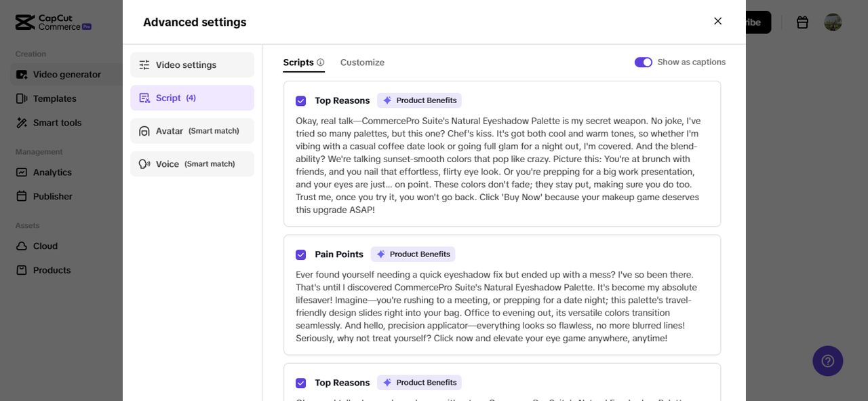868x401 pixels.
Task: Click the Scripts info icon
Action: point(321,62)
